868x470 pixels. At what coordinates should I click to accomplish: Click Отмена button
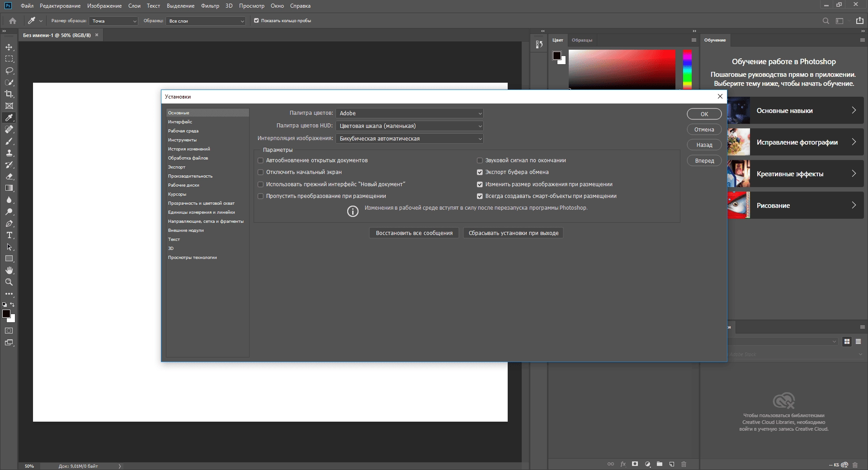pyautogui.click(x=704, y=130)
